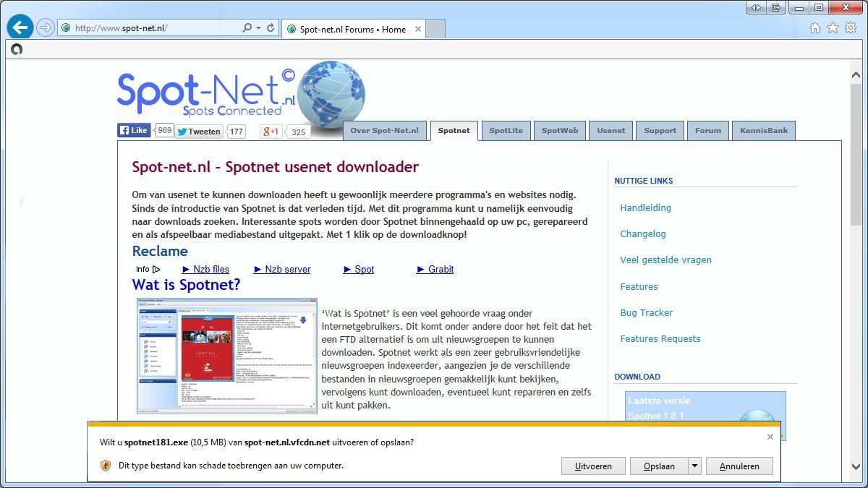Screen dimensions: 868x488
Task: Click the Google +1 button
Action: pos(271,132)
